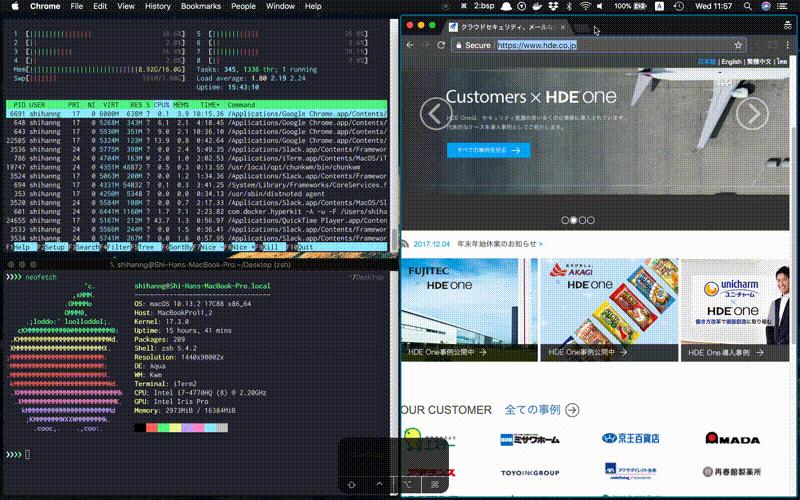Click the incognito icon in Chrome

[788, 26]
